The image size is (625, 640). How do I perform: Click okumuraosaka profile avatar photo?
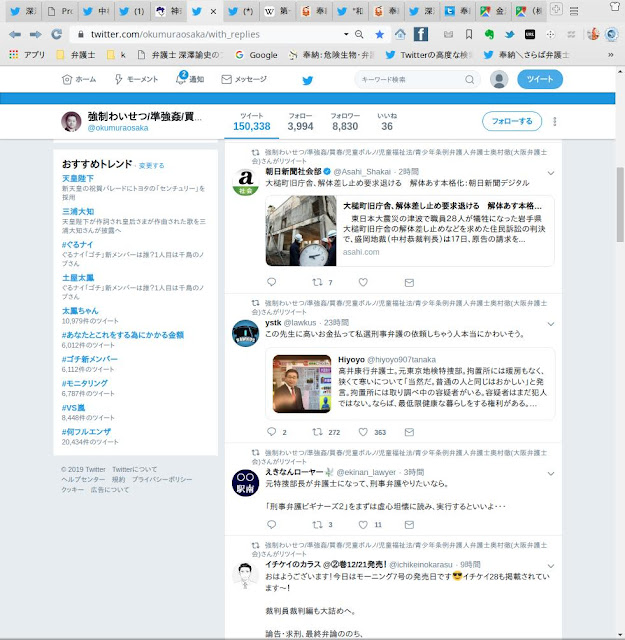(71, 122)
